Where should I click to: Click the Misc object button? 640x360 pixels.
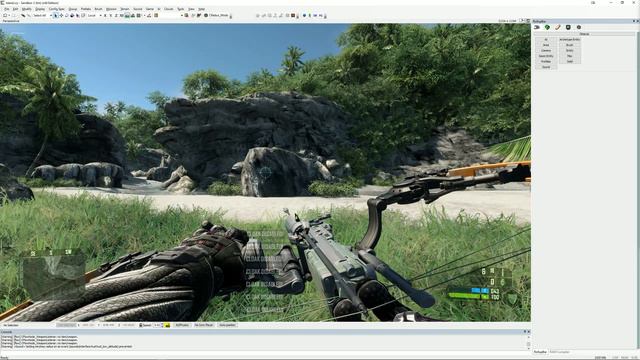pyautogui.click(x=570, y=56)
